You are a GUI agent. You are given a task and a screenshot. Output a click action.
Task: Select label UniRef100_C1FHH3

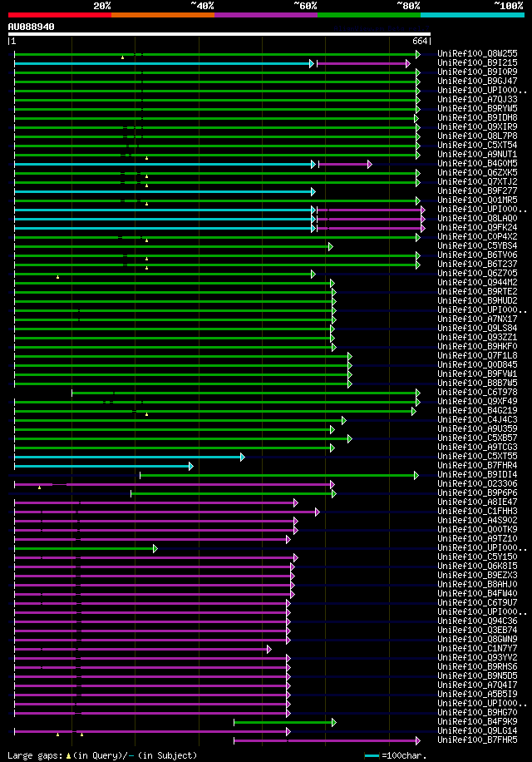coord(477,512)
